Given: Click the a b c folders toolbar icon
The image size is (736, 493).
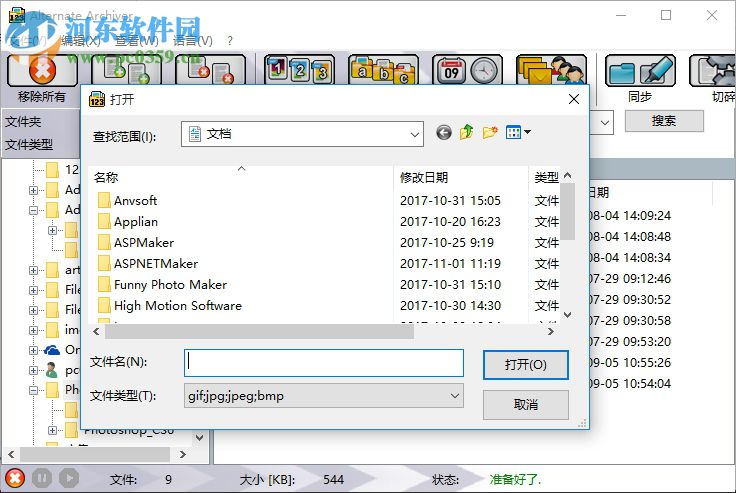Looking at the screenshot, I should click(x=383, y=70).
